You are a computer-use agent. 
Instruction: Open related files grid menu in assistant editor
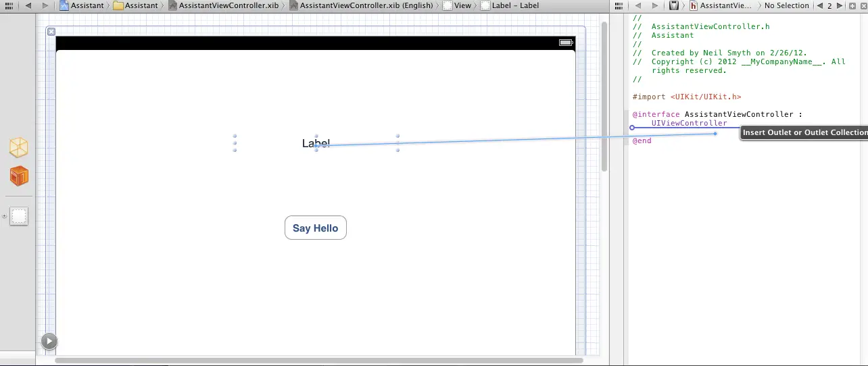[x=618, y=5]
